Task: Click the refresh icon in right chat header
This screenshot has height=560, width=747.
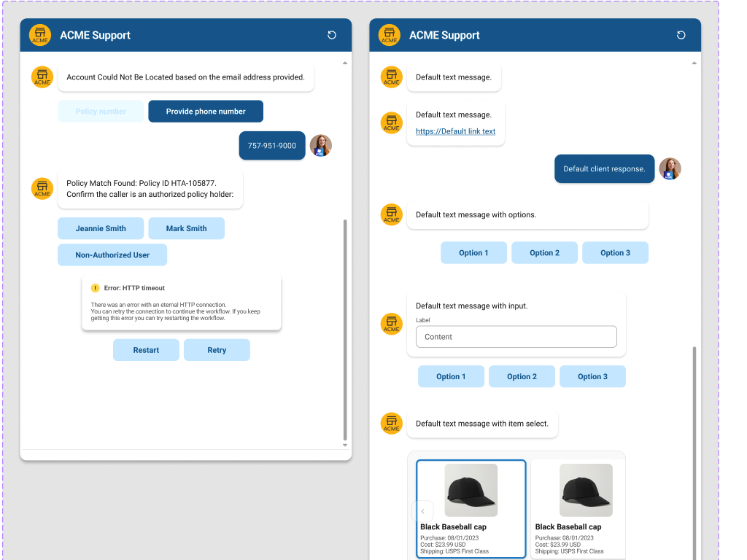Action: (x=681, y=35)
